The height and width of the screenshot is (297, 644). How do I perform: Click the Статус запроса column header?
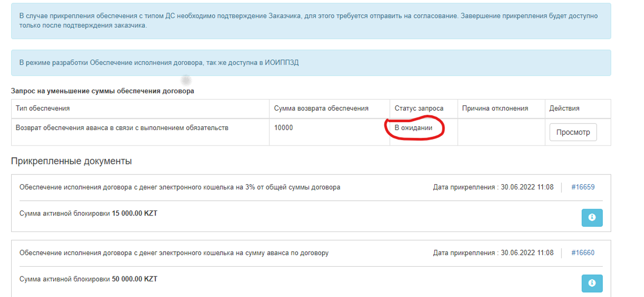click(419, 108)
